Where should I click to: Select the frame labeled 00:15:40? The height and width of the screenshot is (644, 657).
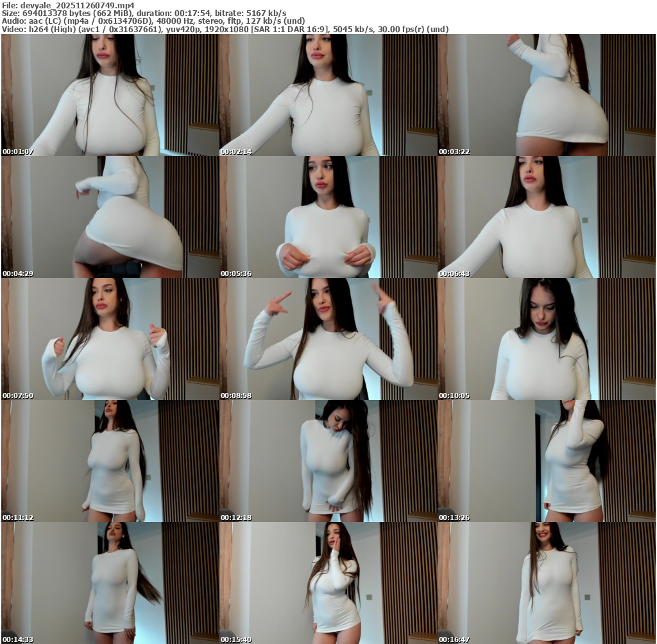pos(328,583)
